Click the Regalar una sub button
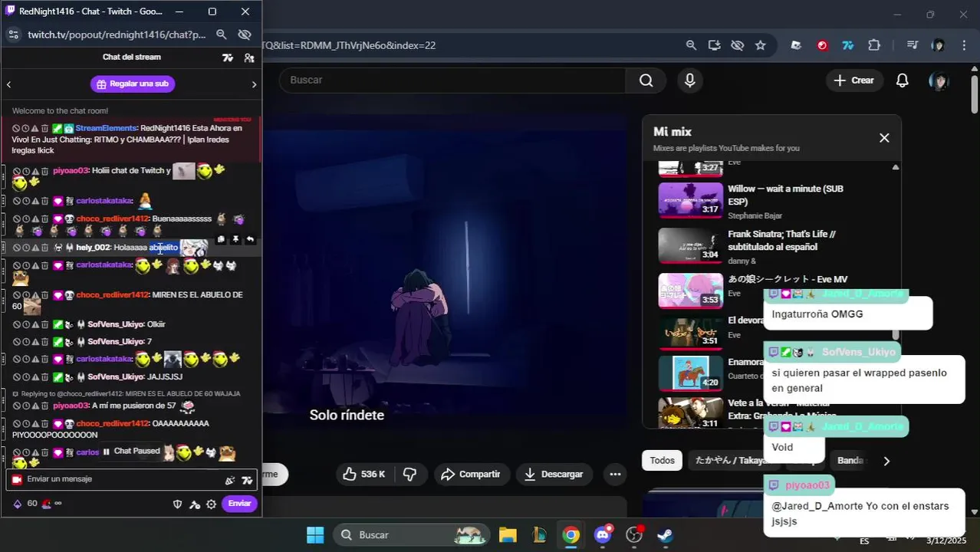Image resolution: width=980 pixels, height=552 pixels. (133, 84)
